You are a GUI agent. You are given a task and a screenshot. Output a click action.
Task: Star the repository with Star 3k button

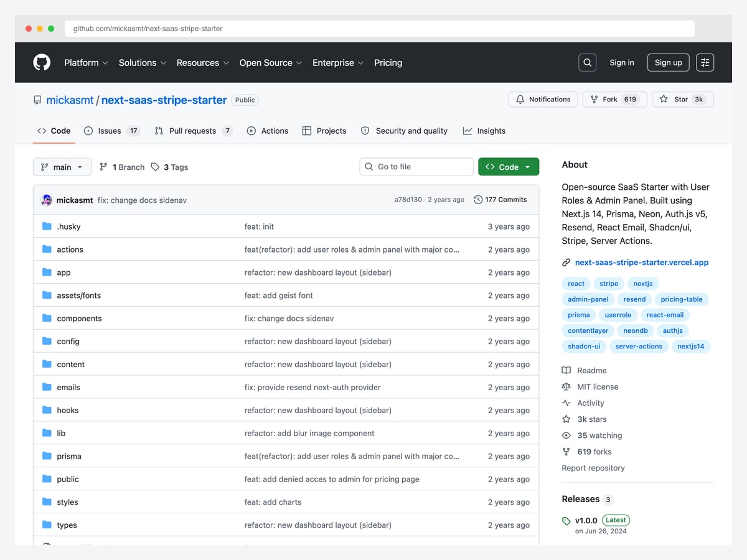click(x=683, y=100)
